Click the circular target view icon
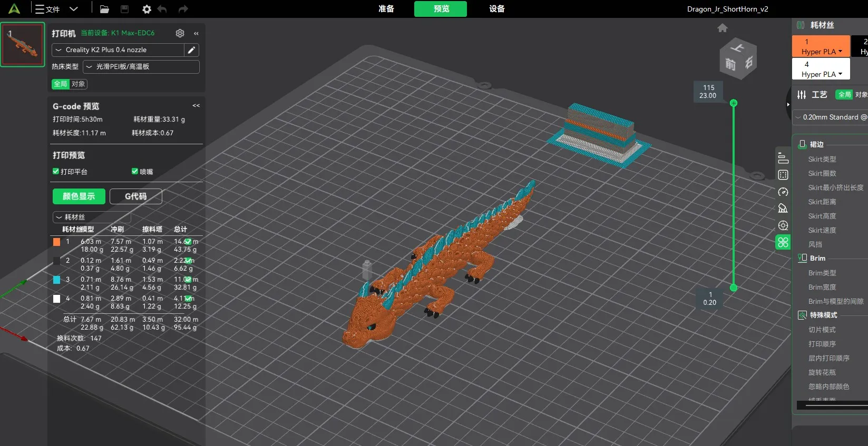 (783, 225)
